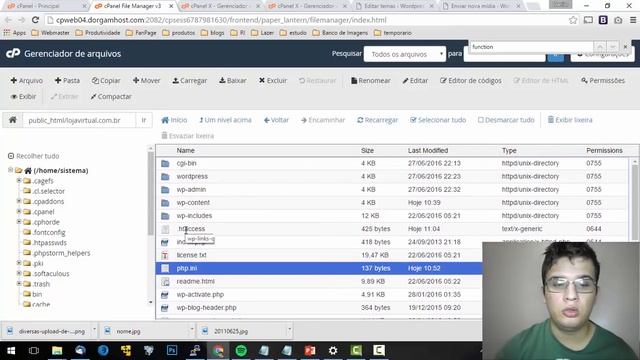Screen dimensions: 640x360
Task: Click the Excluir delete button
Action: pyautogui.click(x=273, y=81)
